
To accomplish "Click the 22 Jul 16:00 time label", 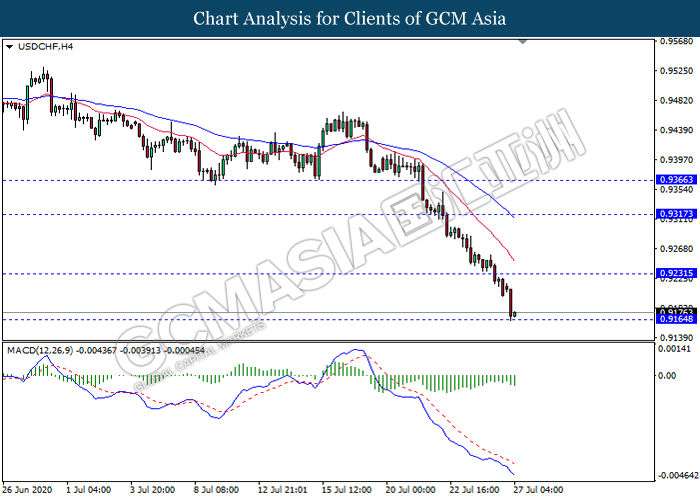I will 475,490.
